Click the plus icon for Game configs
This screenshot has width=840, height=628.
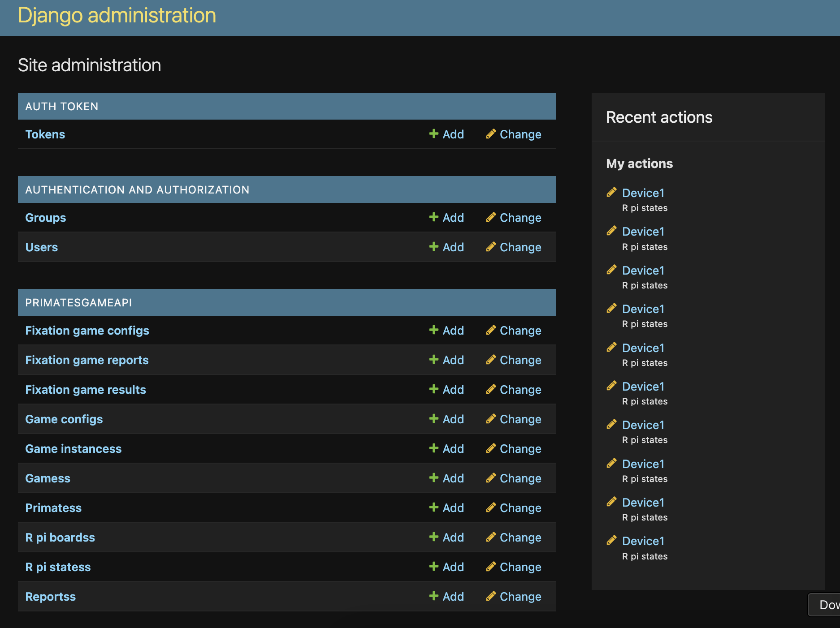433,418
